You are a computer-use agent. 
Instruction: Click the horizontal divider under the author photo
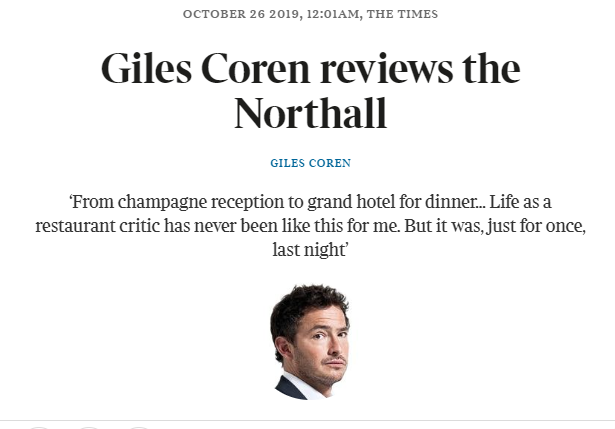click(x=308, y=420)
